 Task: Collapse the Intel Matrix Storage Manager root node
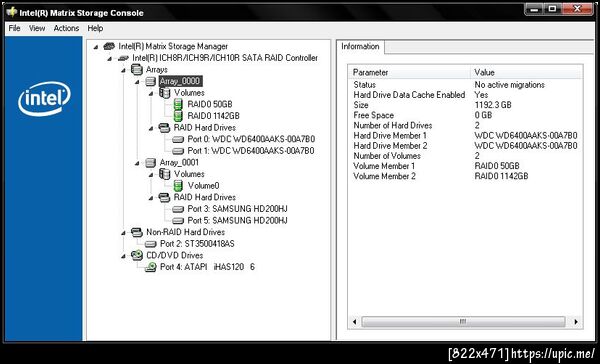coord(96,47)
